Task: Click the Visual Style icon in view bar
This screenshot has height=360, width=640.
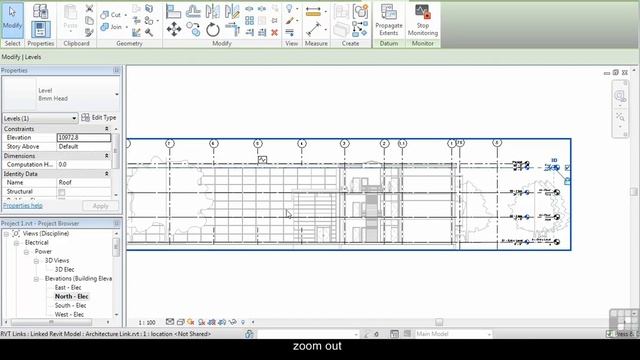Action: tap(180, 322)
